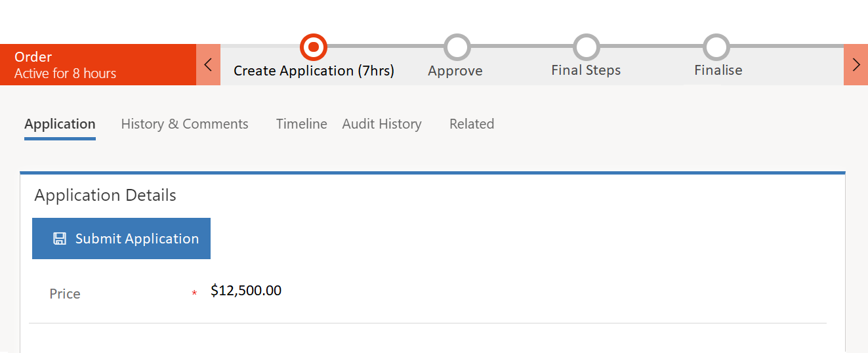The width and height of the screenshot is (868, 353).
Task: Open the Final Steps stage flyout
Action: (x=586, y=70)
